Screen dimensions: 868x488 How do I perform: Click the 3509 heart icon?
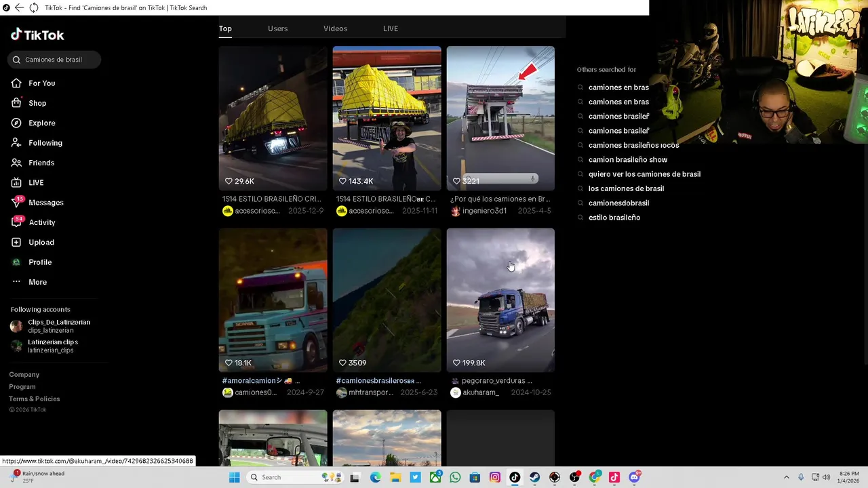(x=342, y=363)
